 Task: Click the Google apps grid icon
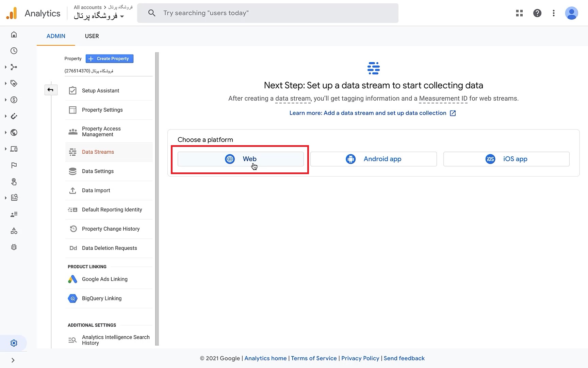(x=519, y=13)
